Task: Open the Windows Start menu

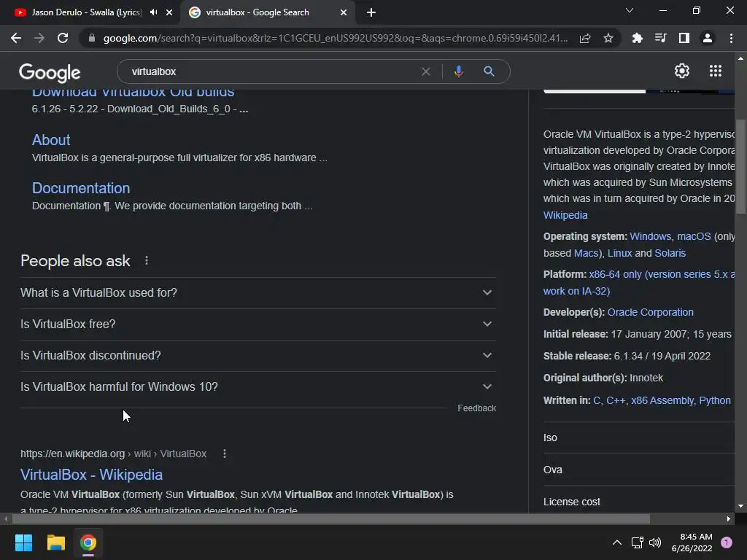Action: (x=23, y=542)
